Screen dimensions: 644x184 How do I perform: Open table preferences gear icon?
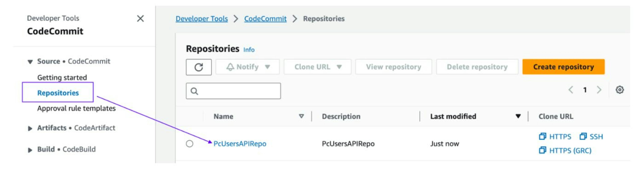620,90
